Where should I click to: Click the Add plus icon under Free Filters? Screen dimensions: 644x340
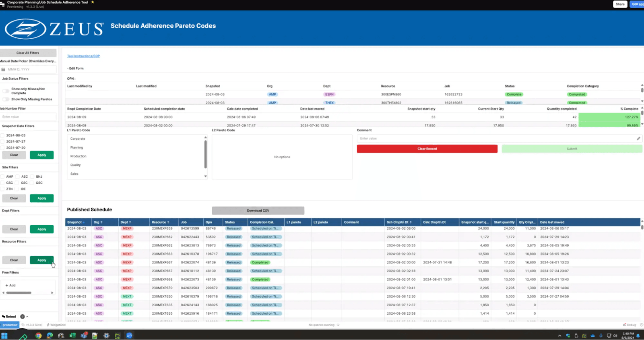(7, 285)
